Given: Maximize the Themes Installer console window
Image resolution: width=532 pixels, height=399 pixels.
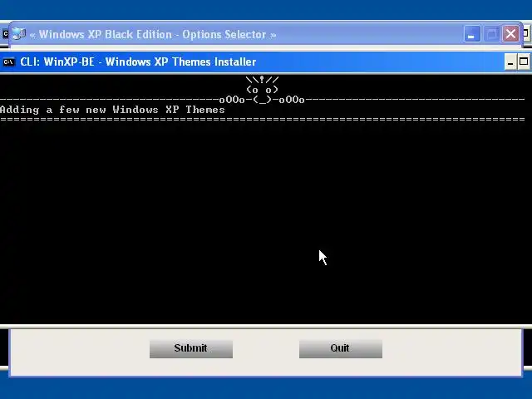Looking at the screenshot, I should (524, 62).
